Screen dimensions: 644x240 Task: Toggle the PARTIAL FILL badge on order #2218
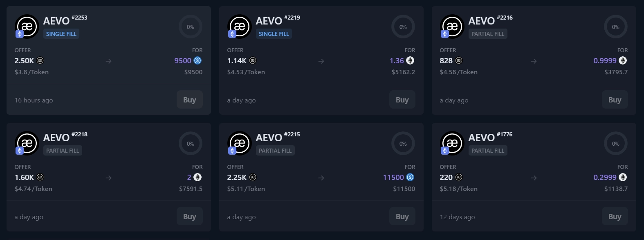[x=63, y=151]
